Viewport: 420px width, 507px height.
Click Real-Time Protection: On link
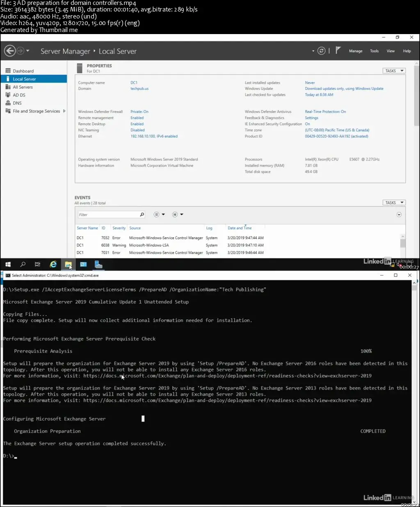coord(325,112)
